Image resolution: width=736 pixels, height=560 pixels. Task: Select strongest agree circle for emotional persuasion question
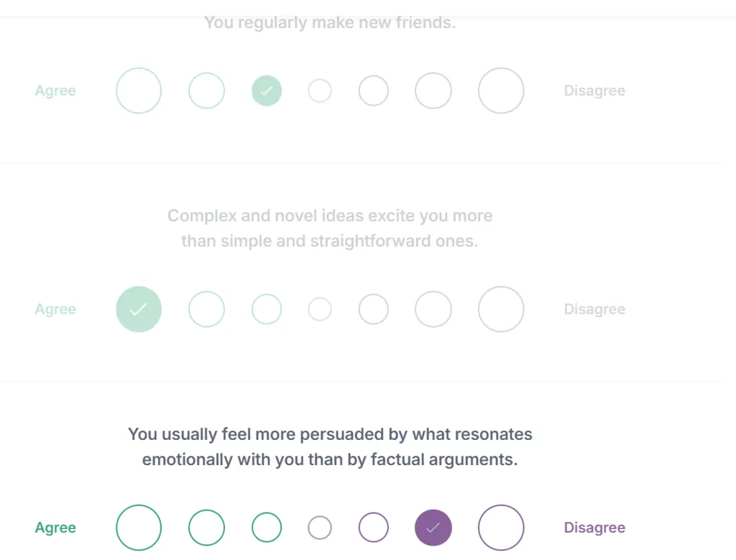click(139, 528)
